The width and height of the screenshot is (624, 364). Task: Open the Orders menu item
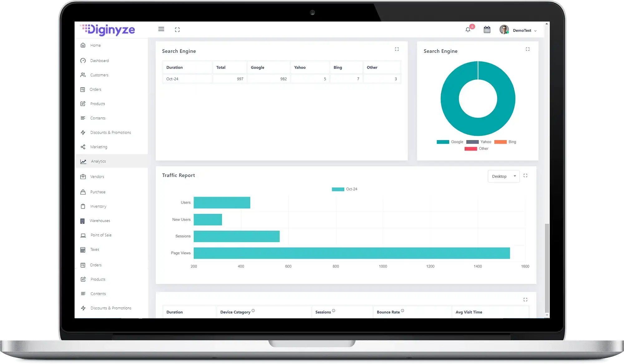pos(95,89)
